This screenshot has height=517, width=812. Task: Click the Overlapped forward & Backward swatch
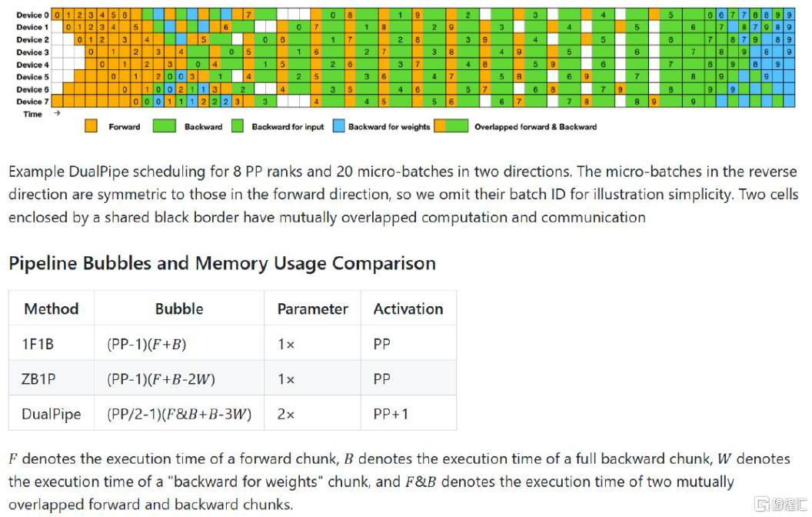(451, 126)
